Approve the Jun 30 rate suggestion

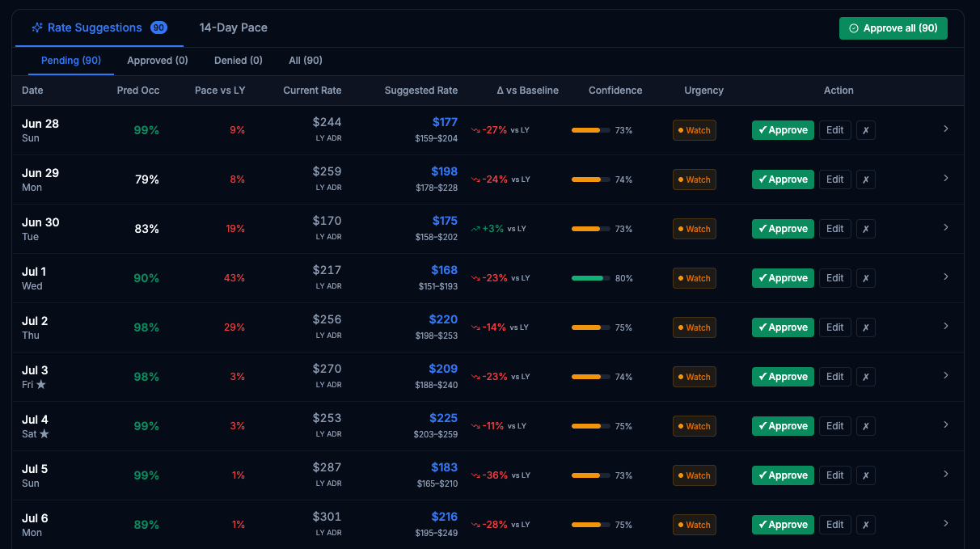click(x=783, y=229)
